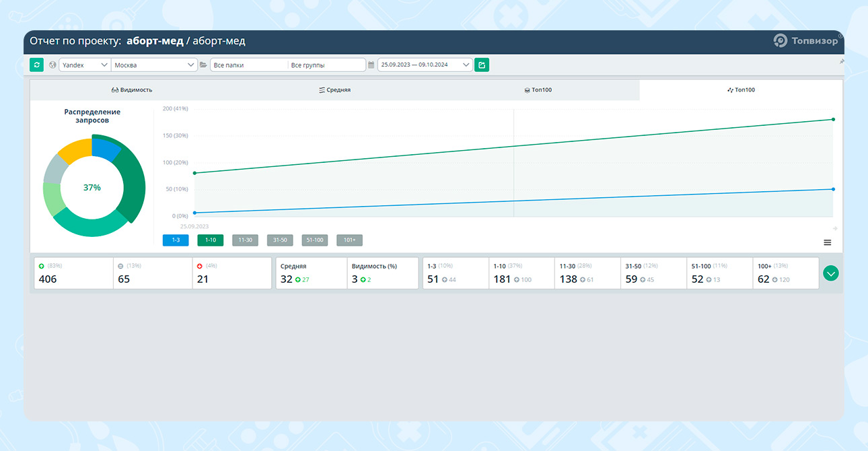Click the globe icon beside Yandex
Viewport: 868px width, 451px height.
click(x=52, y=65)
